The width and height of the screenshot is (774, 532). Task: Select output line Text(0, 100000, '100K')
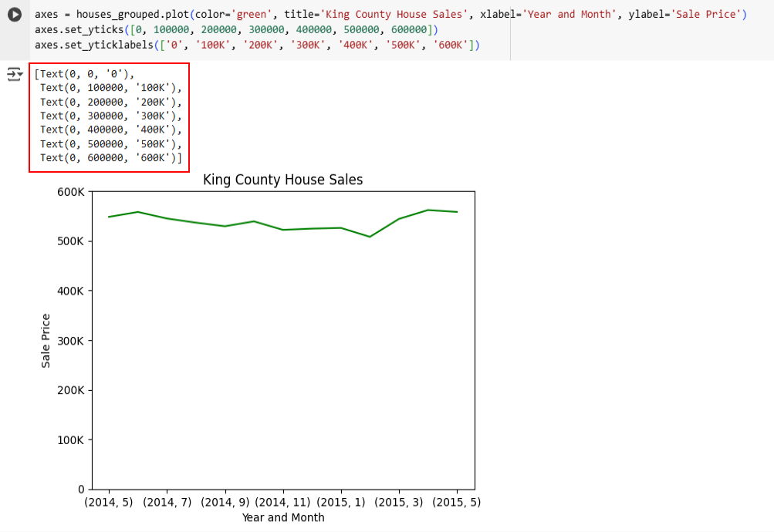click(111, 88)
